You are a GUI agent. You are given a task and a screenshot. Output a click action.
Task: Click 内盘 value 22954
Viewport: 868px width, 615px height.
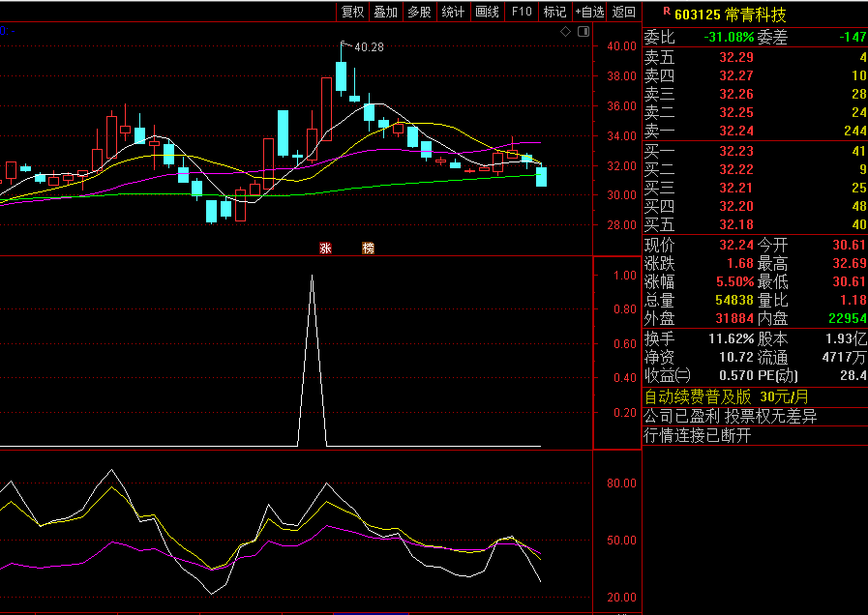pyautogui.click(x=848, y=318)
